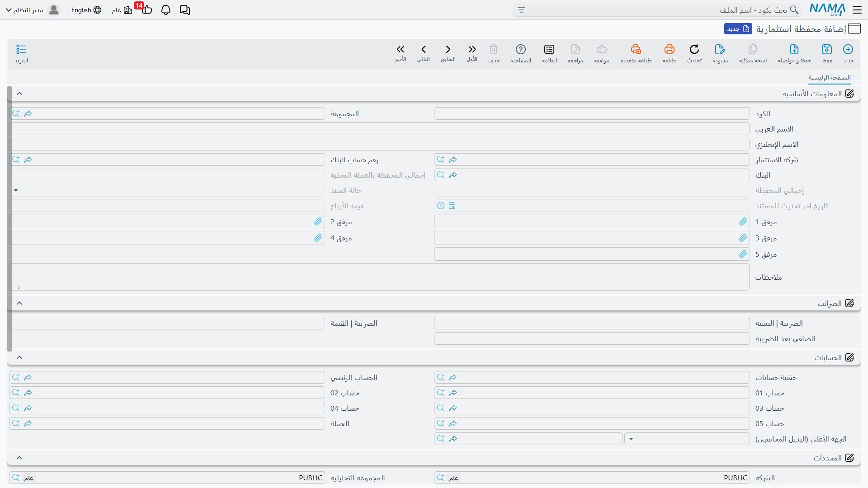Click the جديد status badge near title
This screenshot has height=488, width=868.
738,29
